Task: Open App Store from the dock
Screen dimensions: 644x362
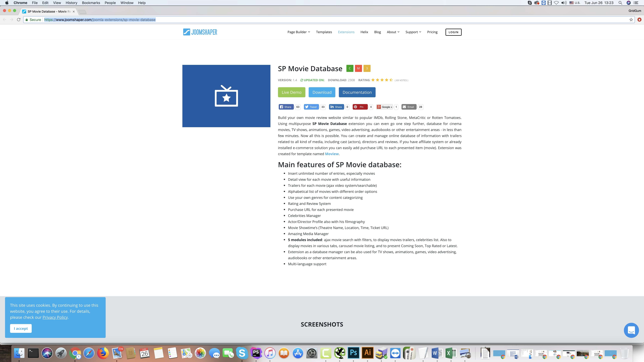Action: click(x=298, y=353)
